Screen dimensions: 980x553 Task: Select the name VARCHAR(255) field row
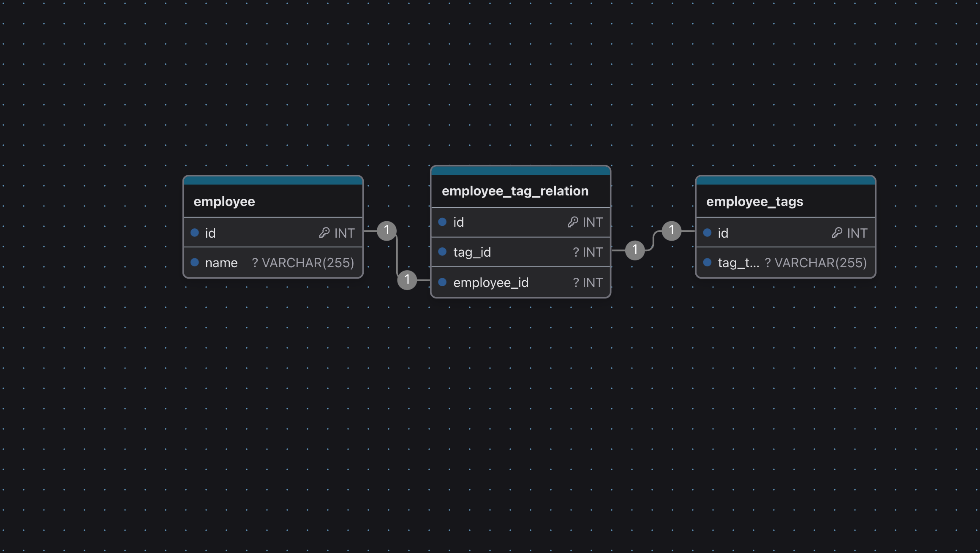(273, 263)
